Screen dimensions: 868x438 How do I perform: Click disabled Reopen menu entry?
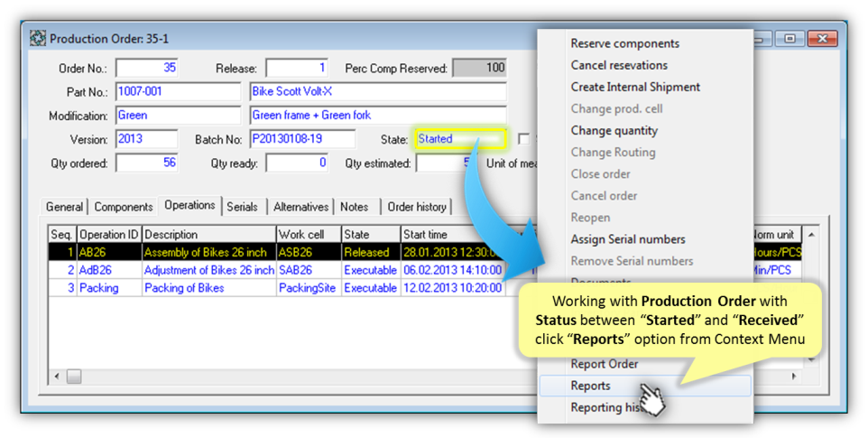[590, 218]
